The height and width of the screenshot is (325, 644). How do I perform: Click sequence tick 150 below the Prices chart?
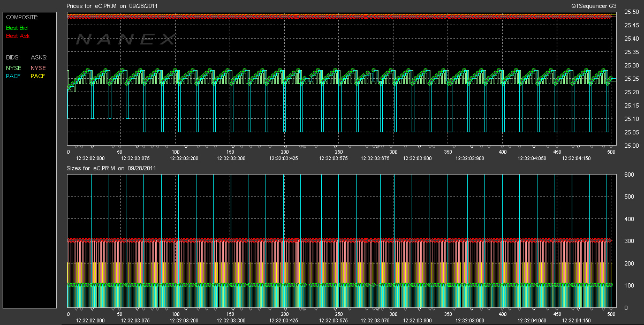[x=231, y=152]
